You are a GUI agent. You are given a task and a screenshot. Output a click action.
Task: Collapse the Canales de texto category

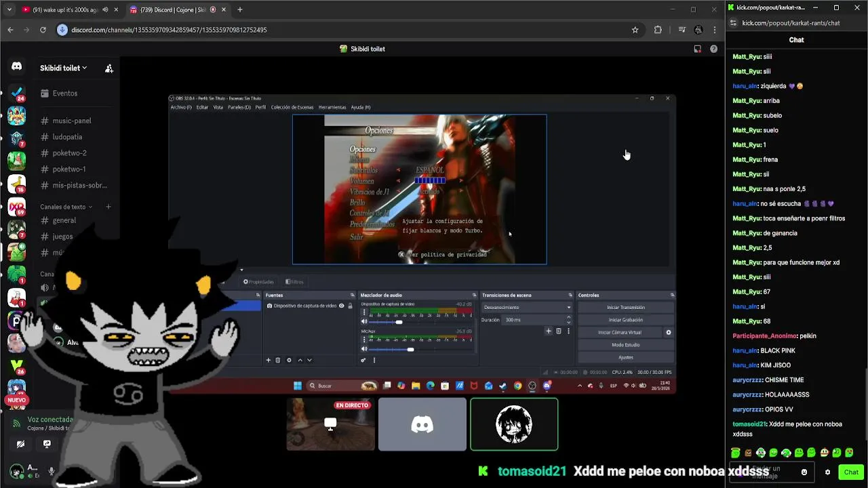66,207
